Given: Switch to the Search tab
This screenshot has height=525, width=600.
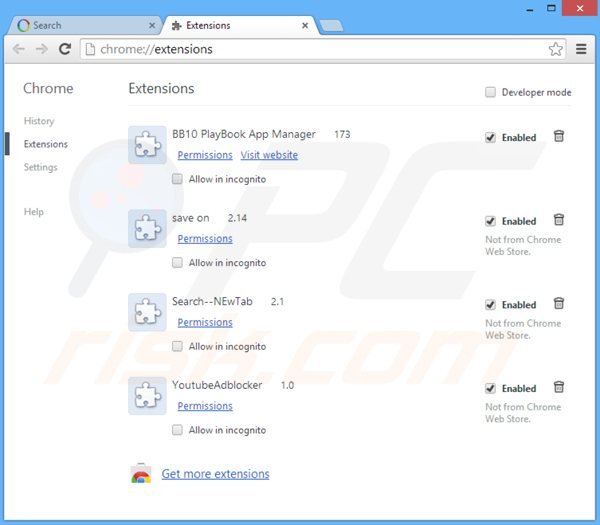Looking at the screenshot, I should tap(84, 26).
